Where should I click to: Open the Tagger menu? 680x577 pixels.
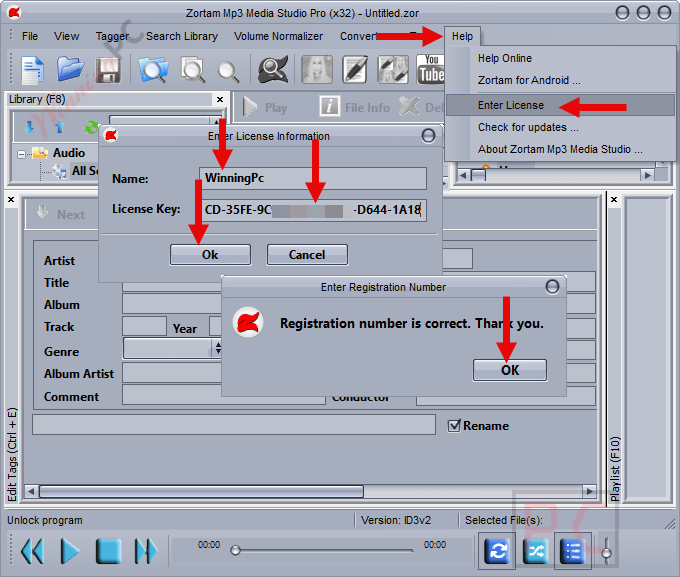(x=112, y=36)
